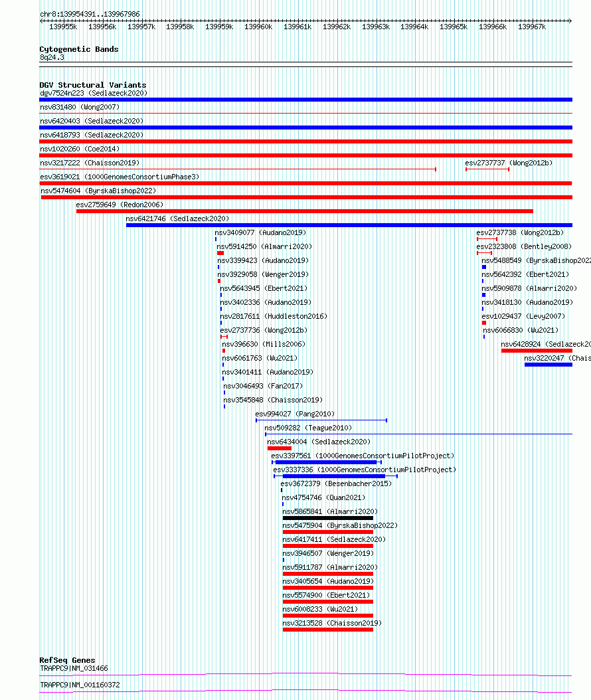The image size is (591, 700).
Task: Select nsv6421746 (Sedlazeck2020) label
Action: click(x=177, y=219)
